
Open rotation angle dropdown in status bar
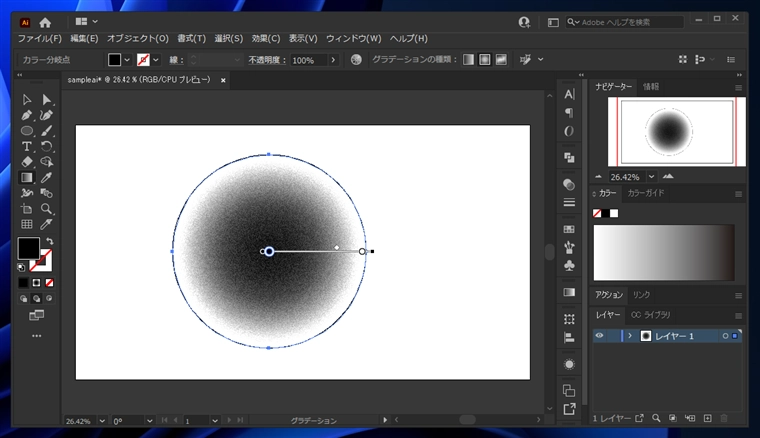[149, 421]
